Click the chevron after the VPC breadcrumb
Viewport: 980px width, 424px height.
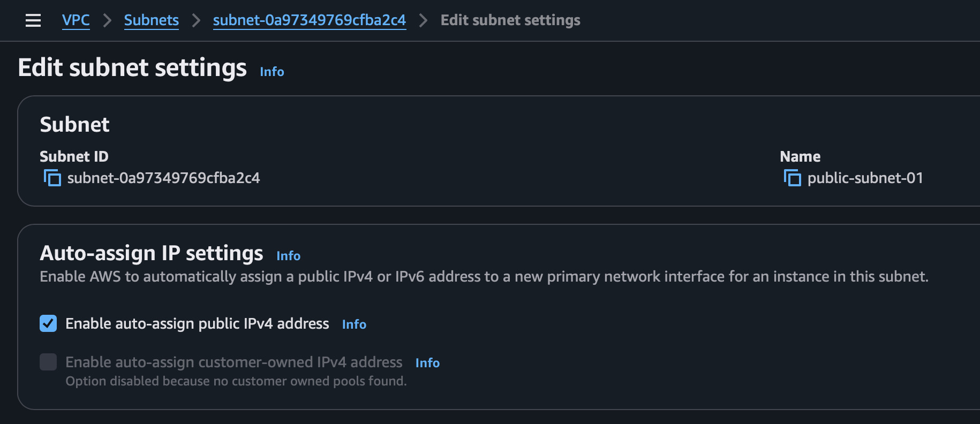107,20
